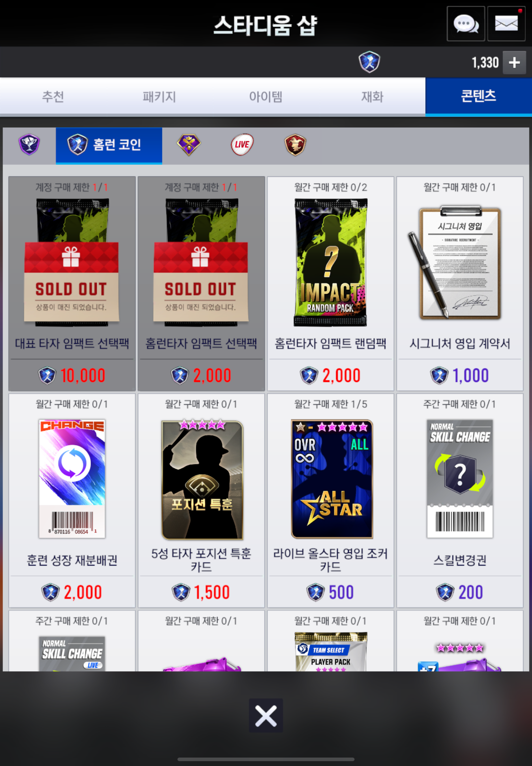The width and height of the screenshot is (532, 766).
Task: Go to the 아이템 tab
Action: pos(266,97)
